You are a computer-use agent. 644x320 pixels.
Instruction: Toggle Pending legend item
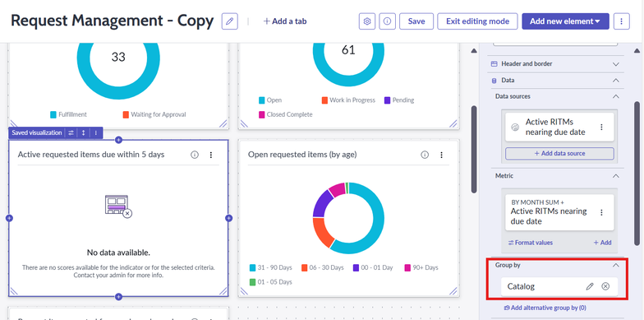point(399,100)
